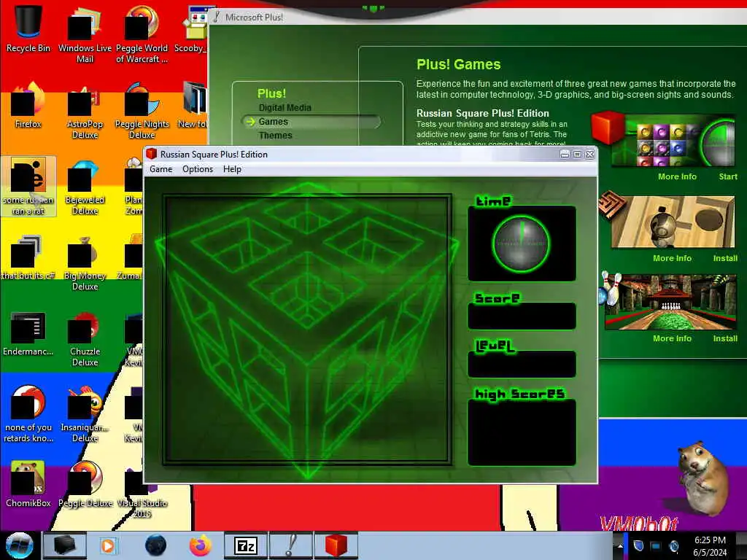This screenshot has height=560, width=747.
Task: Click the Russian Square playing field
Action: 307,330
